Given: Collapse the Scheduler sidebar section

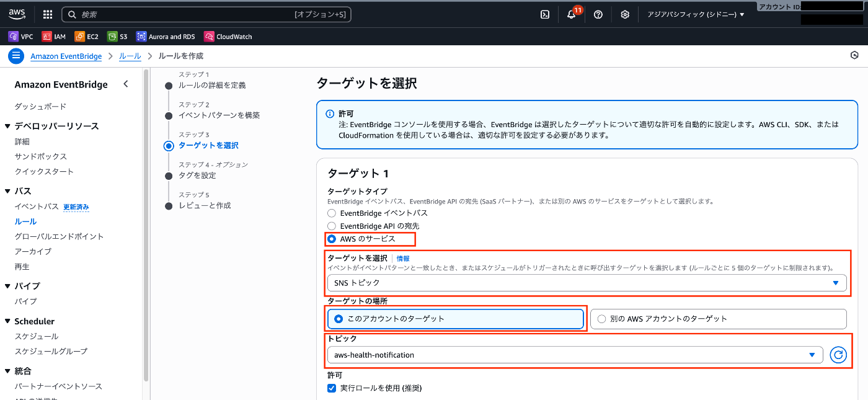Looking at the screenshot, I should point(8,321).
